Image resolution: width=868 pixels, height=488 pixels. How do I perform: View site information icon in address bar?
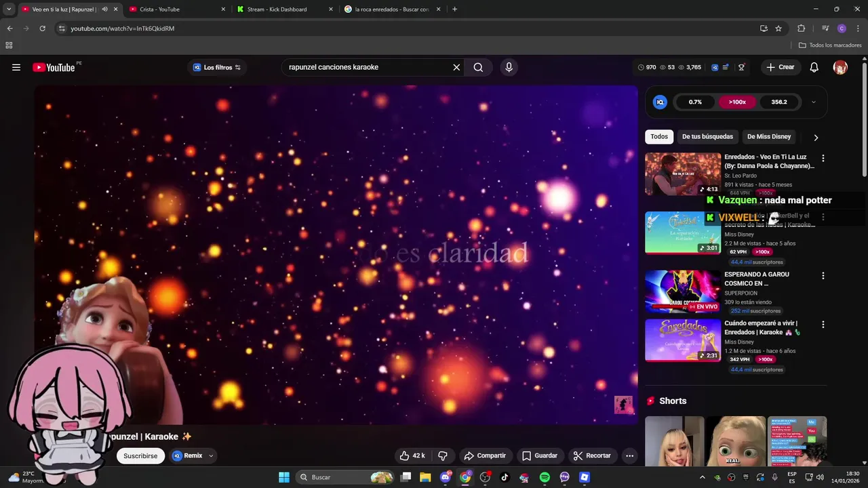(62, 28)
